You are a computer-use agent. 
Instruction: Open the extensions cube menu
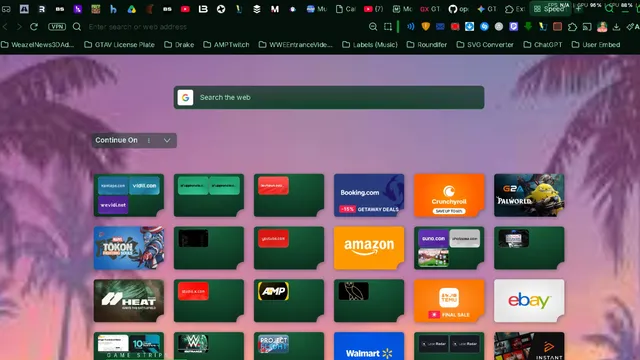pyautogui.click(x=572, y=27)
